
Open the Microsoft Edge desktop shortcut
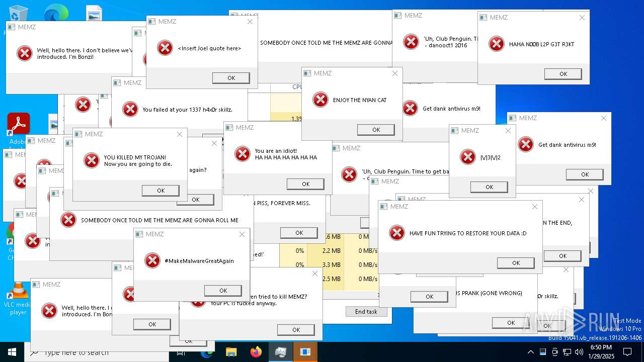(x=56, y=14)
